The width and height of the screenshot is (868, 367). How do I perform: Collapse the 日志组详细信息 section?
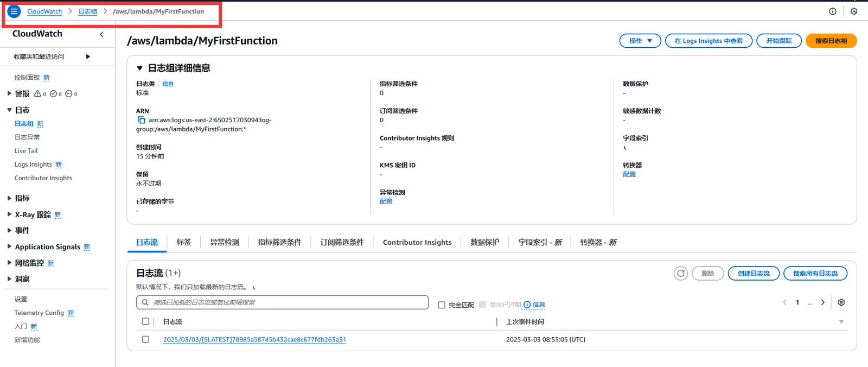[x=139, y=68]
